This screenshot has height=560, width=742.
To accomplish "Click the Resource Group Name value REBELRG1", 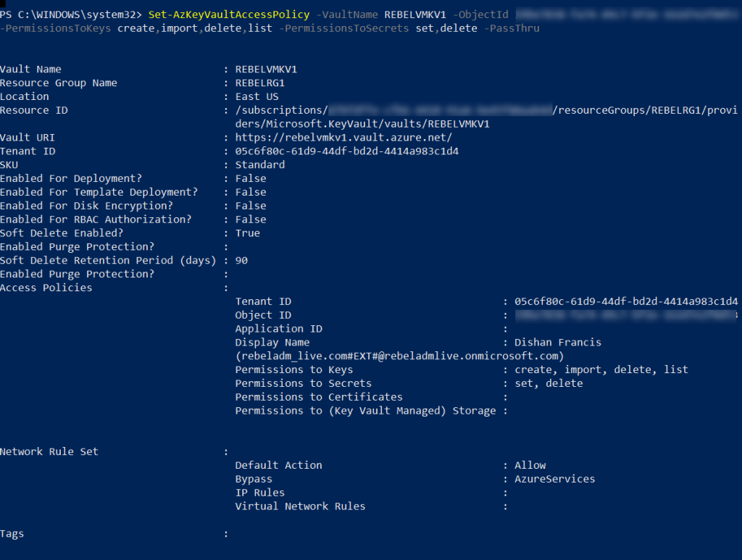I will point(260,83).
